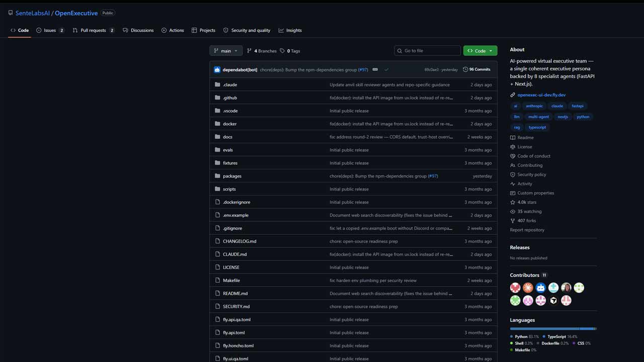Image resolution: width=644 pixels, height=362 pixels.
Task: Click the Readme book icon in About
Action: click(513, 137)
